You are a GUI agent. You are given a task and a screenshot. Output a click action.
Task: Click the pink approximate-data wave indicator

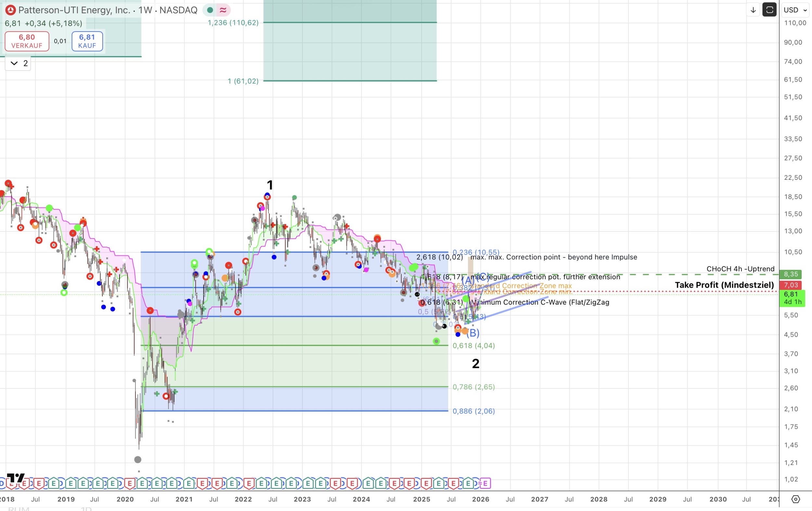click(223, 10)
